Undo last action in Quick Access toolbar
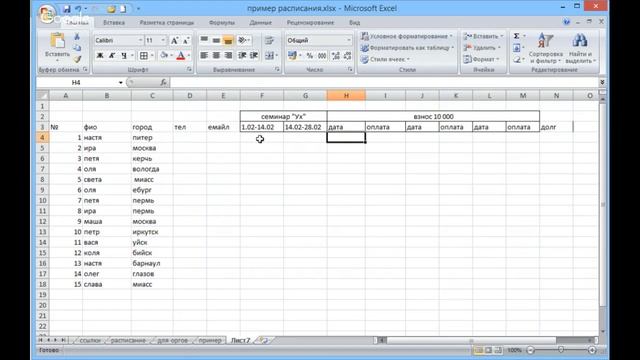 (x=78, y=9)
